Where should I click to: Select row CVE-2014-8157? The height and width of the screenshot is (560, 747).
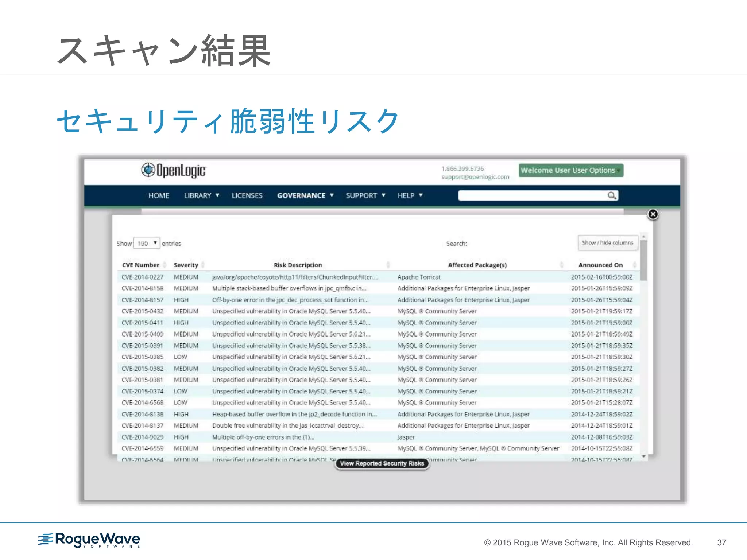(x=378, y=300)
